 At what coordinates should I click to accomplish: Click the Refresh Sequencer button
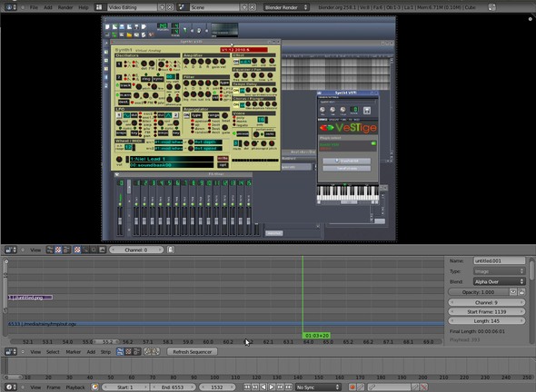(192, 352)
